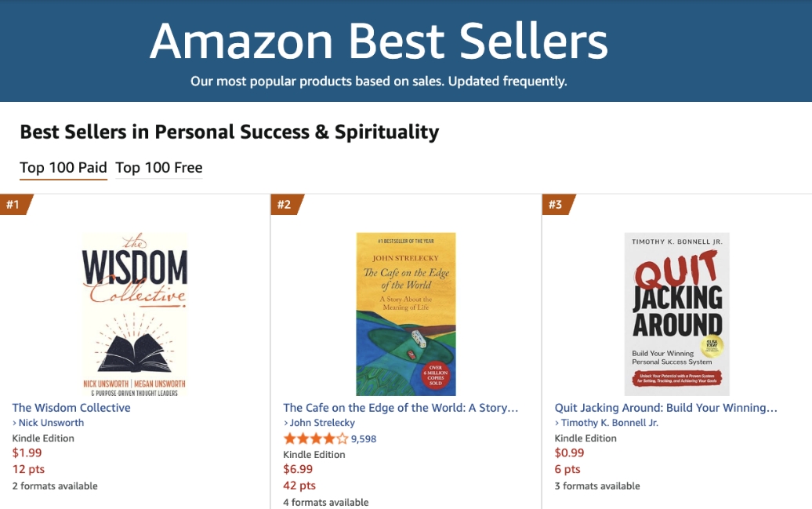
Task: View the 9,598 ratings for The Cafe
Action: [x=362, y=438]
